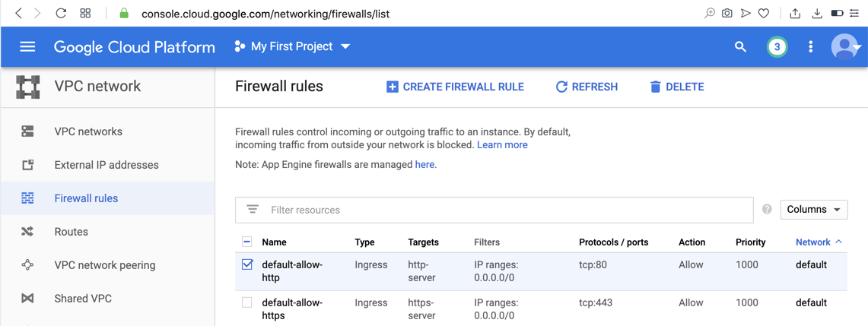Open the three-dot more options menu
Image resolution: width=868 pixels, height=326 pixels.
click(x=810, y=47)
